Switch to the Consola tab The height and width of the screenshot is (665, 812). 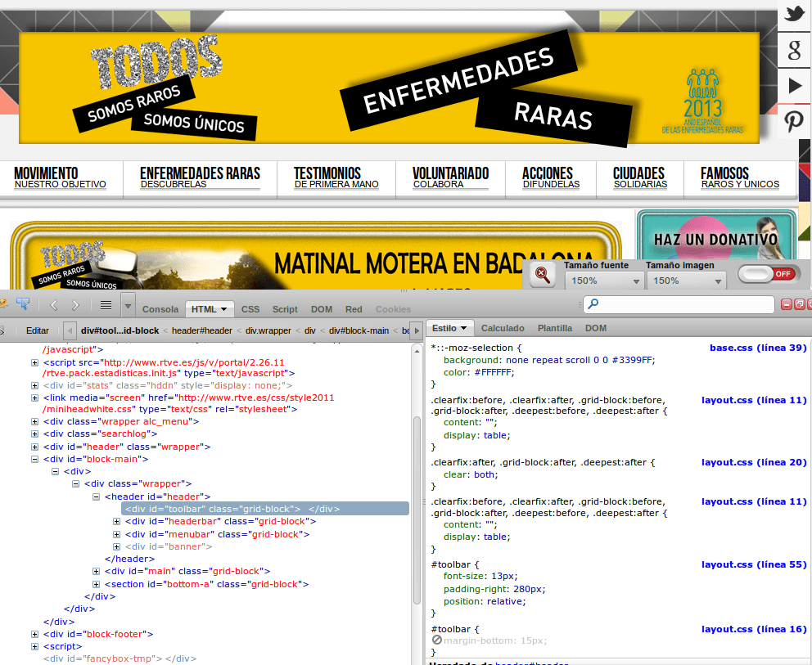(160, 309)
